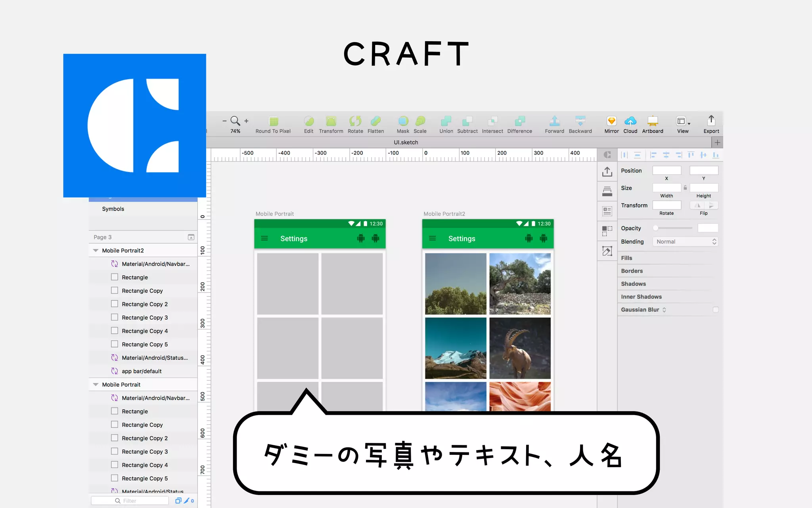This screenshot has height=508, width=812.
Task: Expand the Inner Shadows section
Action: tap(641, 297)
